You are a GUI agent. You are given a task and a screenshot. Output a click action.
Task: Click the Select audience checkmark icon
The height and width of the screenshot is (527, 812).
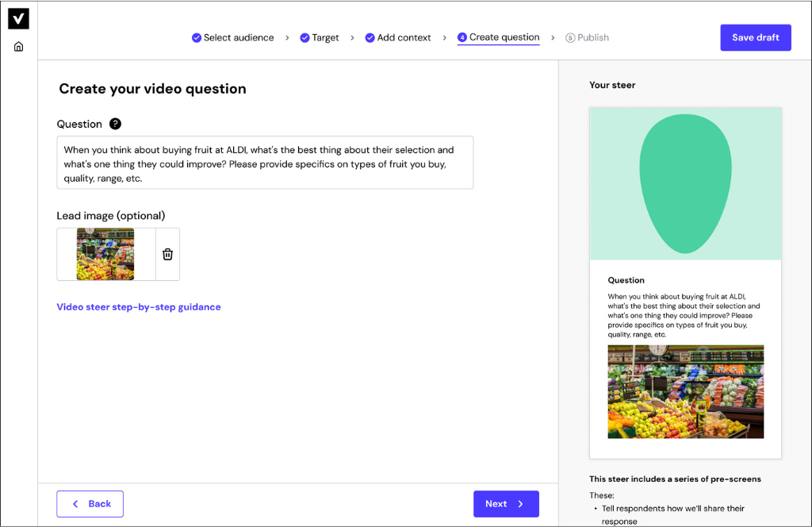pyautogui.click(x=197, y=37)
